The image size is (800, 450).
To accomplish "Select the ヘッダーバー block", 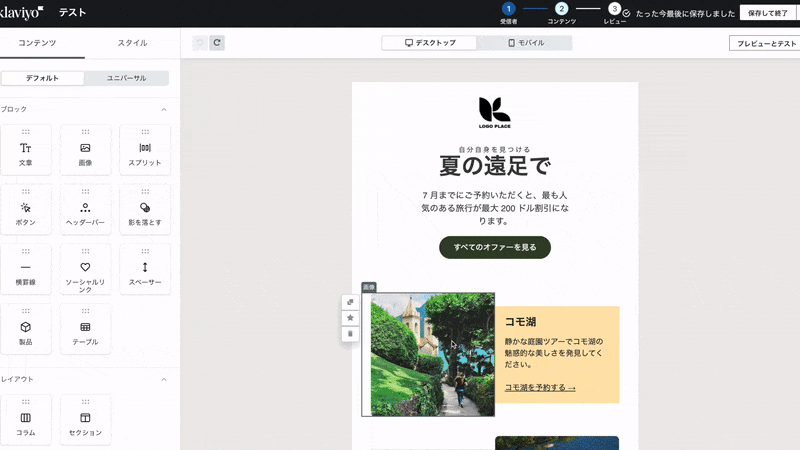I will [x=85, y=210].
